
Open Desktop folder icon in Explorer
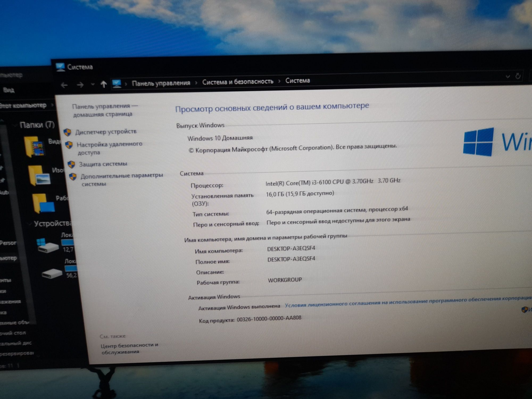click(x=44, y=203)
